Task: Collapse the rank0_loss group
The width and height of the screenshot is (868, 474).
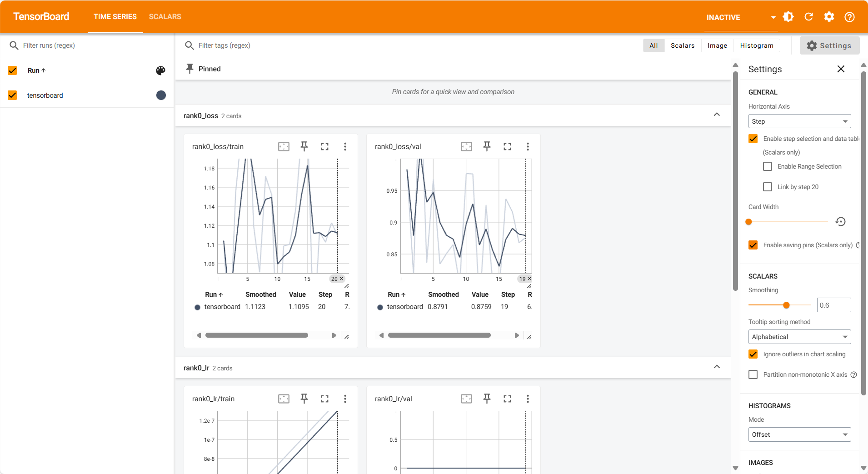Action: pyautogui.click(x=717, y=115)
